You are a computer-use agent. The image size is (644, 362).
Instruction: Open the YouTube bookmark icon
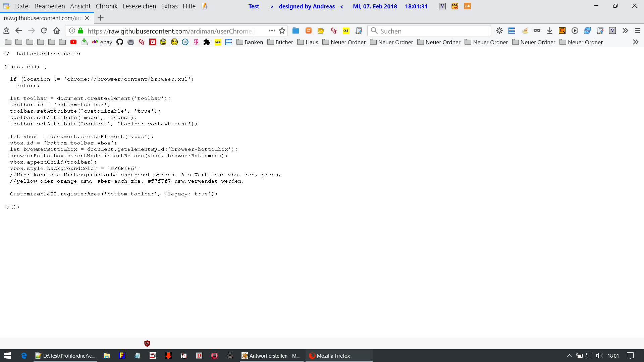point(73,42)
